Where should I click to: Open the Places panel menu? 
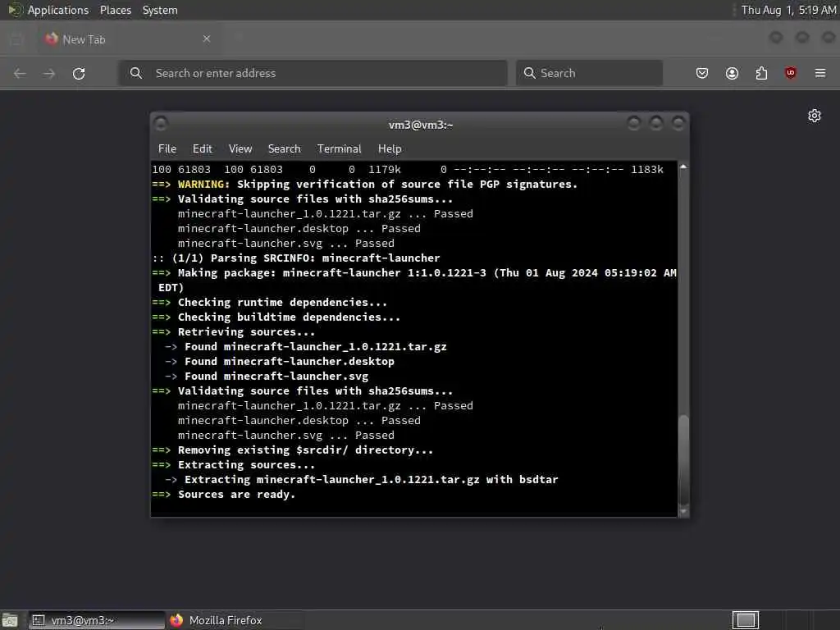point(116,10)
